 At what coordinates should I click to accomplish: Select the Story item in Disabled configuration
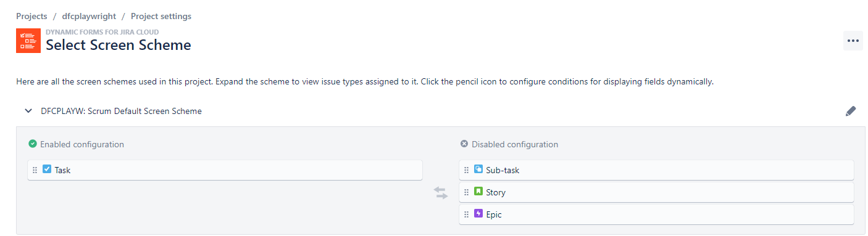656,192
